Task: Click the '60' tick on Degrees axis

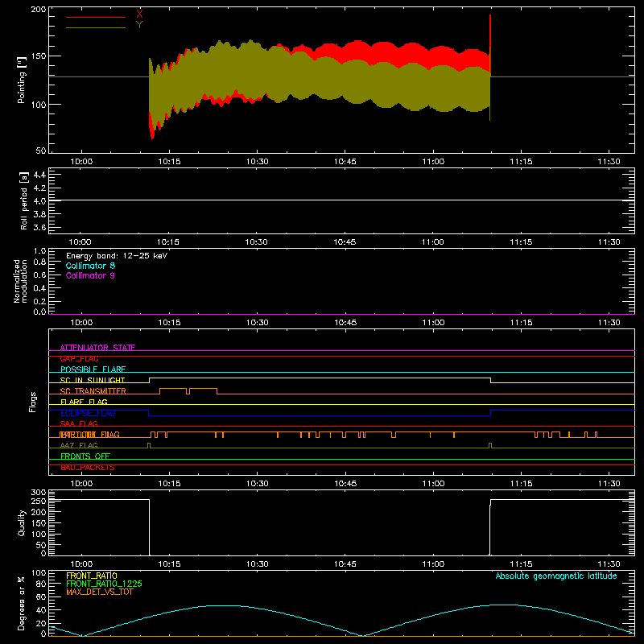Action: (x=41, y=597)
